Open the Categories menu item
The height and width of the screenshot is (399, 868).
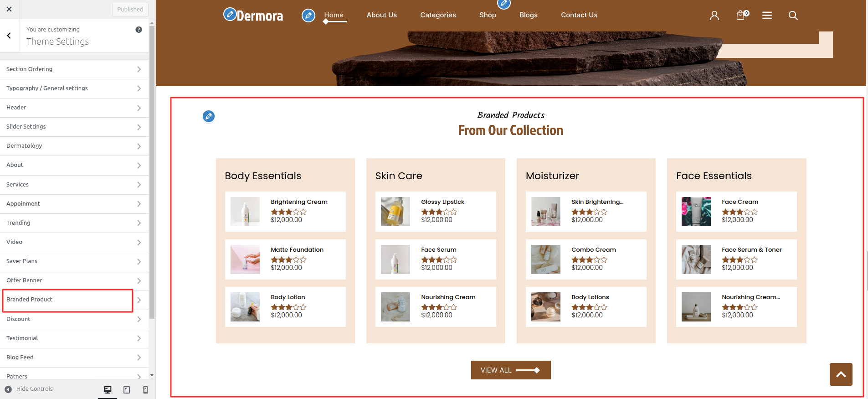[437, 15]
